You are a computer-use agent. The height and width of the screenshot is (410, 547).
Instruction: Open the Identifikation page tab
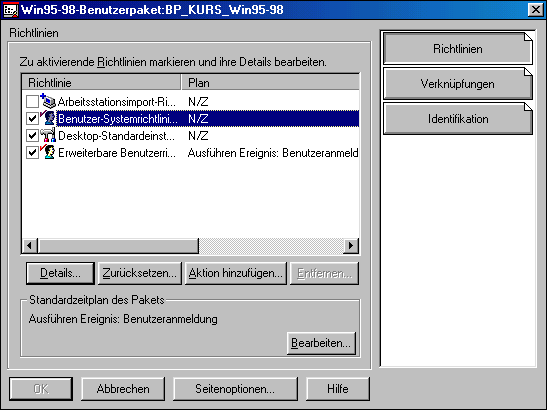(x=458, y=119)
